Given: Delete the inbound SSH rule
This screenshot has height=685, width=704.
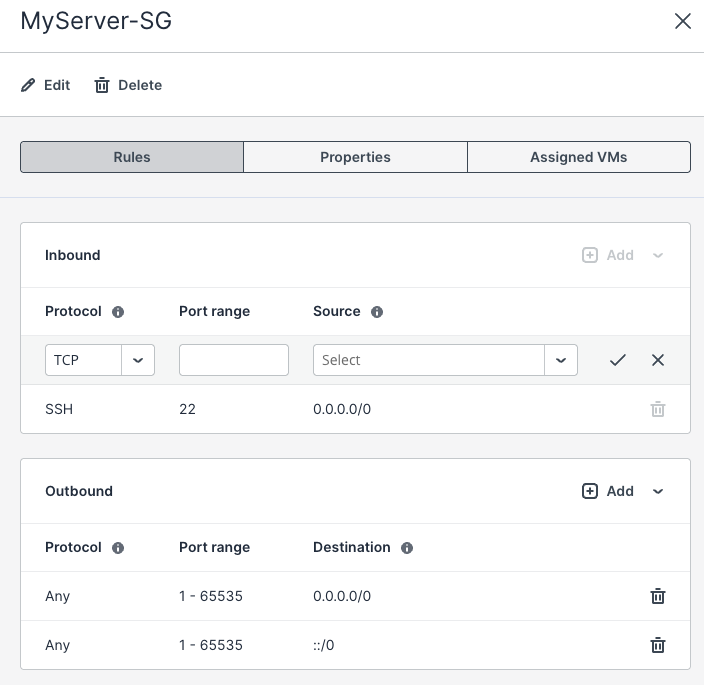Looking at the screenshot, I should point(658,409).
